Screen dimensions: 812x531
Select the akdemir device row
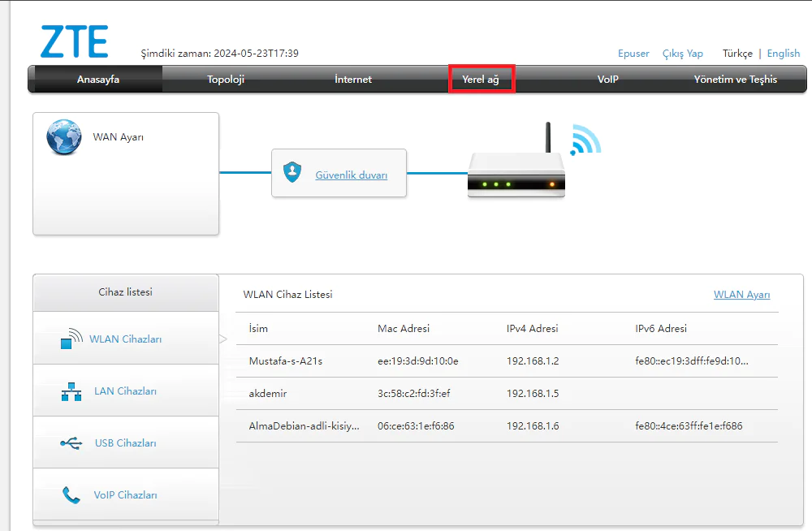pos(406,394)
